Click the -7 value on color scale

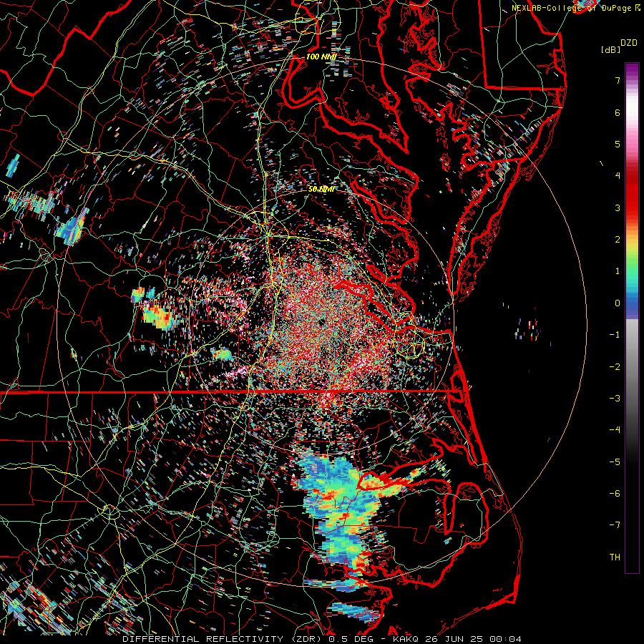[x=615, y=525]
